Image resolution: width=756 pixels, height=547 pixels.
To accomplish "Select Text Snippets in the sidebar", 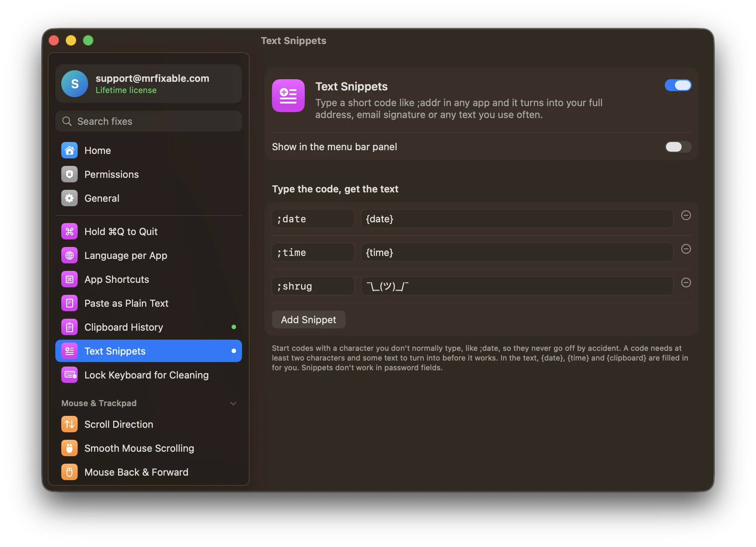I will coord(149,351).
